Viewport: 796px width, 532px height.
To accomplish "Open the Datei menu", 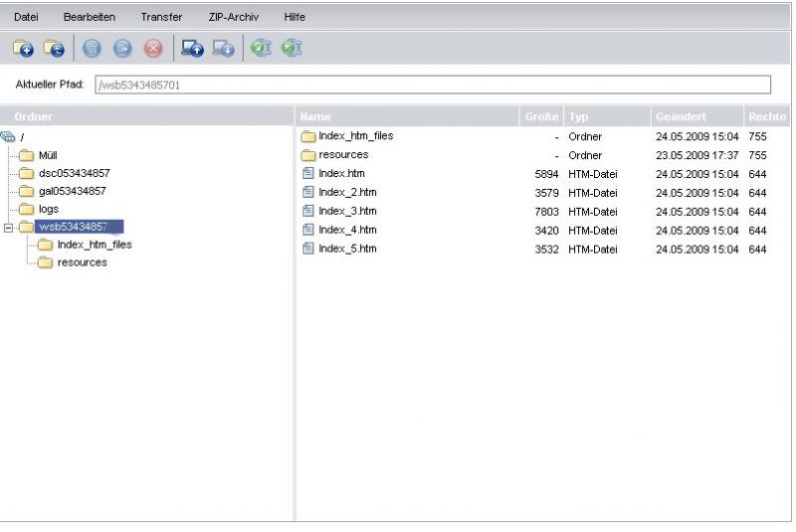I will coord(26,17).
